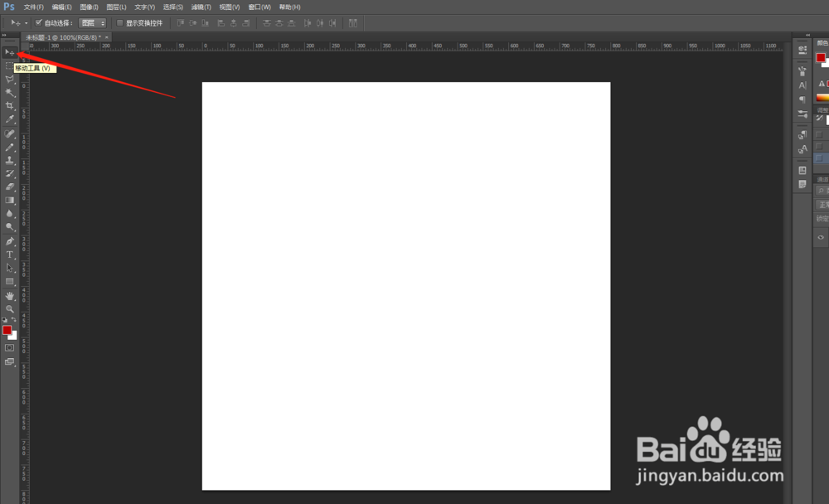Screen dimensions: 829x504
Task: Align right edges in options bar
Action: pos(246,23)
